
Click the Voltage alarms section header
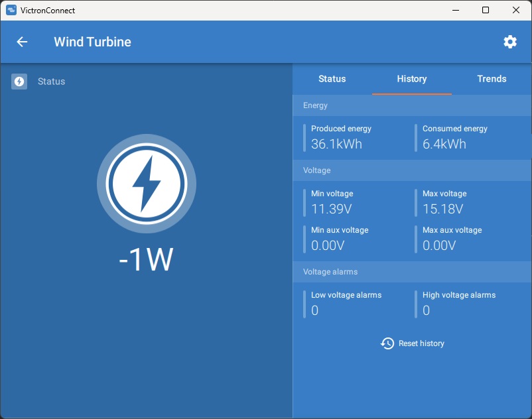pos(412,272)
